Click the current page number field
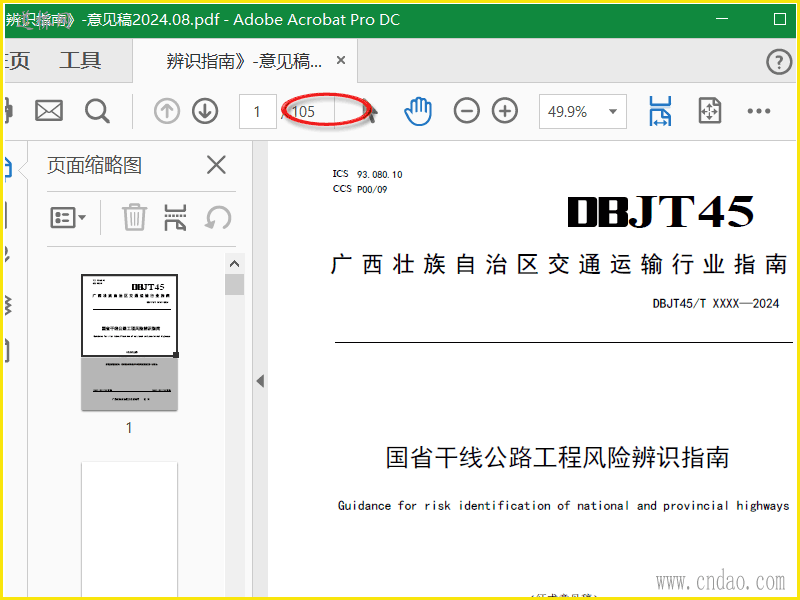This screenshot has width=800, height=600. (258, 111)
